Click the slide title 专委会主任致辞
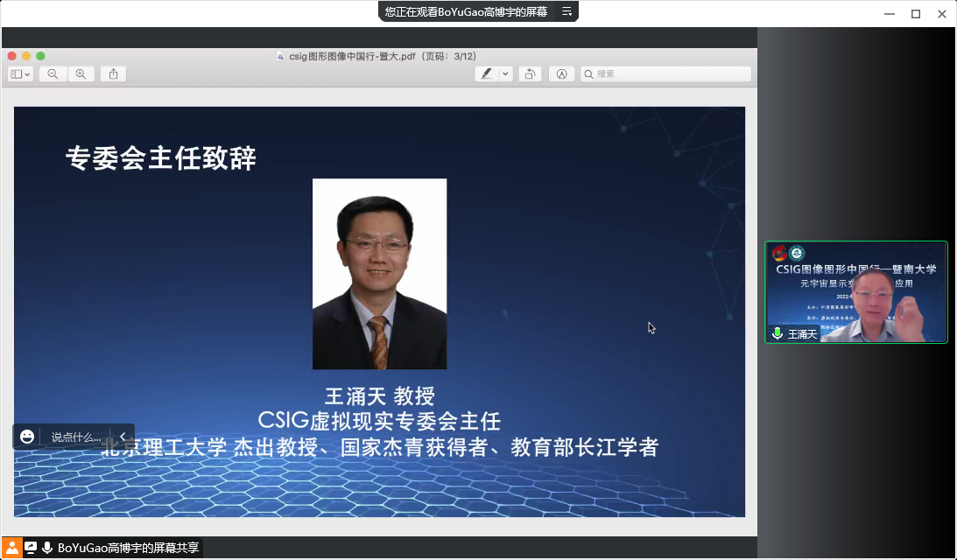The height and width of the screenshot is (560, 957). click(x=161, y=158)
